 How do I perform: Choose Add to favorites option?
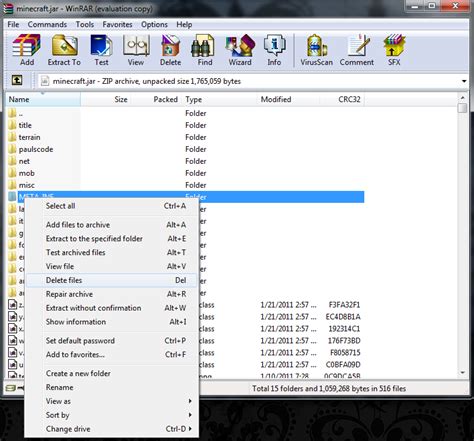point(112,355)
